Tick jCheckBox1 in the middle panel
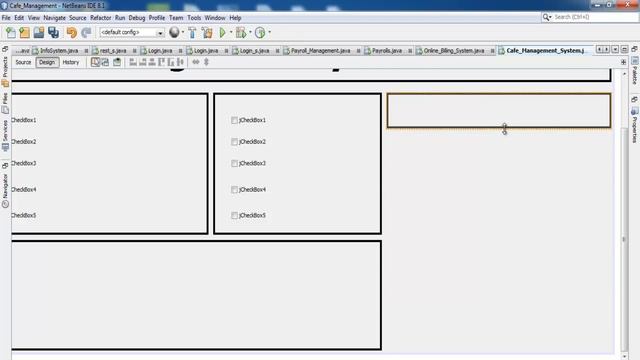This screenshot has width=640, height=360. coord(234,120)
